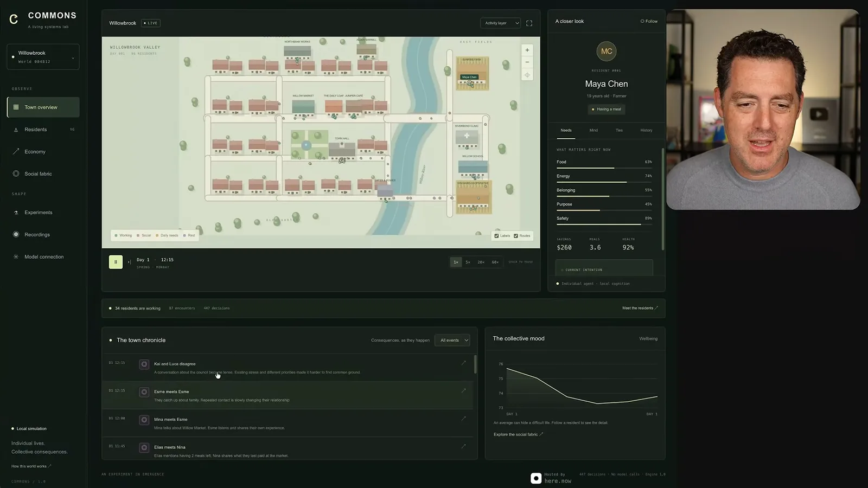Click Esme meets Esme event icon

(x=144, y=392)
